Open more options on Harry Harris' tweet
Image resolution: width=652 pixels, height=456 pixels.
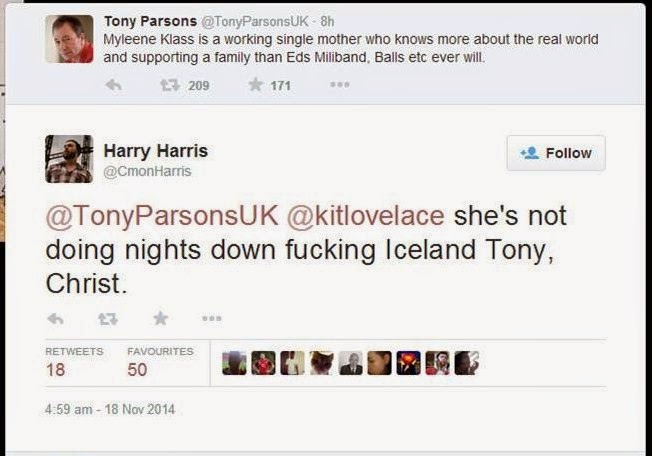point(212,319)
